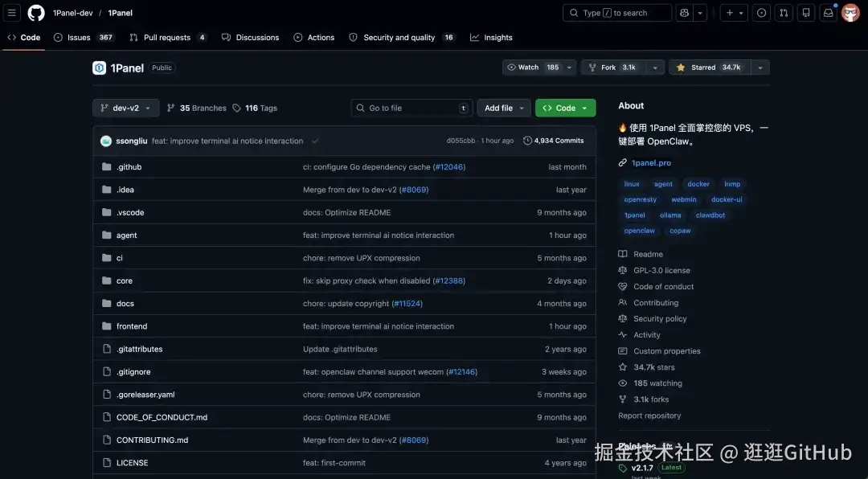Expand the Copilot dropdown arrow
Viewport: 868px width, 479px height.
pos(700,13)
